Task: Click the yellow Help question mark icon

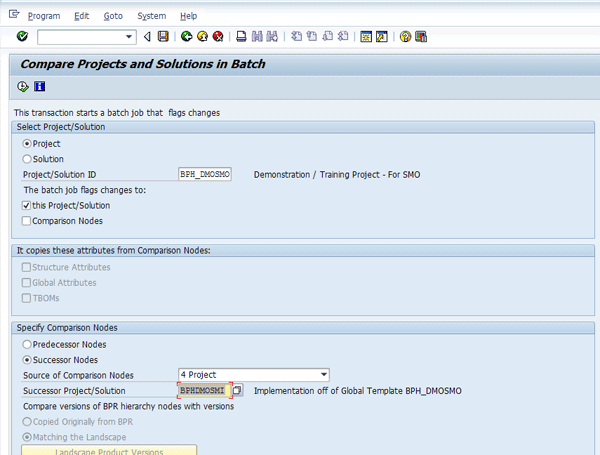Action: click(406, 37)
